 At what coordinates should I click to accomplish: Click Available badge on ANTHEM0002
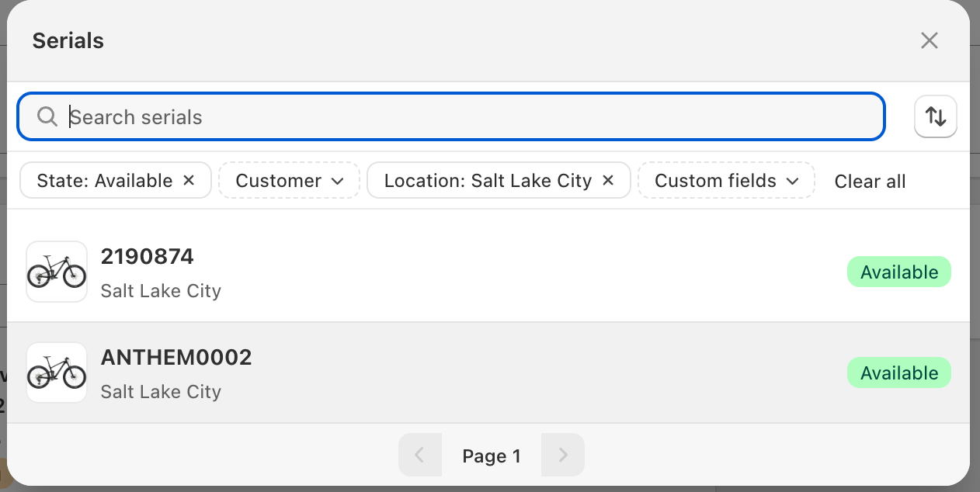[x=898, y=373]
